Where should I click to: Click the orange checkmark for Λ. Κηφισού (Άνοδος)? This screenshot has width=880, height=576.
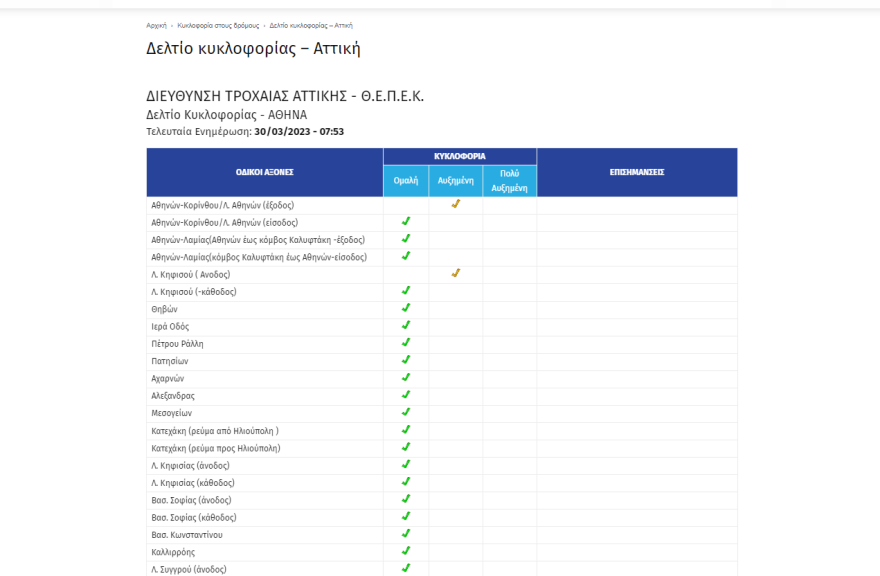click(x=456, y=273)
